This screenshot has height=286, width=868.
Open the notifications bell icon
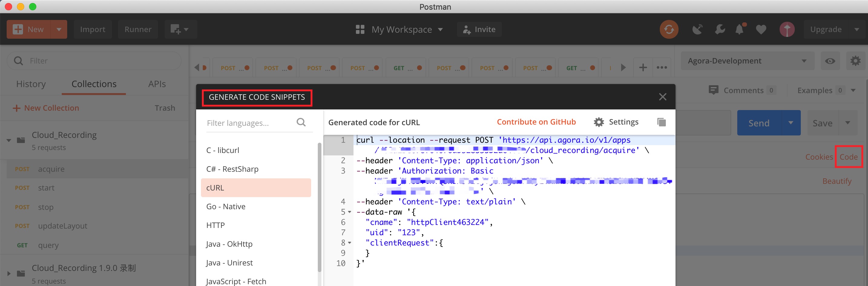(x=740, y=29)
